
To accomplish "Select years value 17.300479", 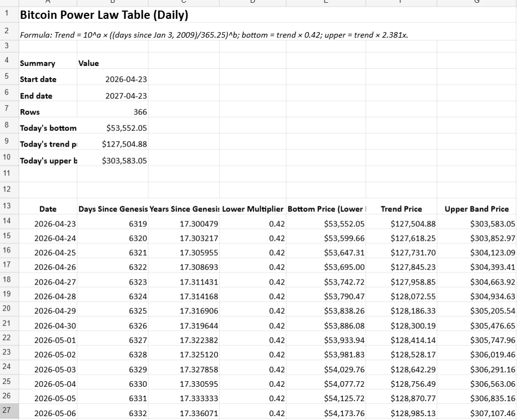I will (x=184, y=221).
